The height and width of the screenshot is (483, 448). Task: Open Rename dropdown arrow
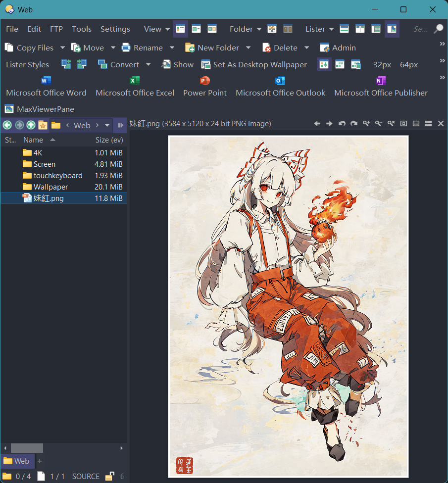click(x=172, y=48)
